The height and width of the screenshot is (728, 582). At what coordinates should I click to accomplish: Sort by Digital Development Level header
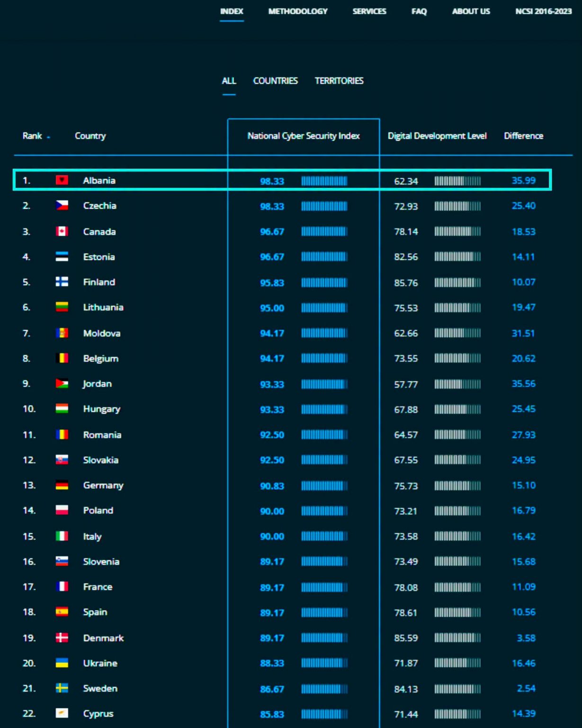[437, 136]
